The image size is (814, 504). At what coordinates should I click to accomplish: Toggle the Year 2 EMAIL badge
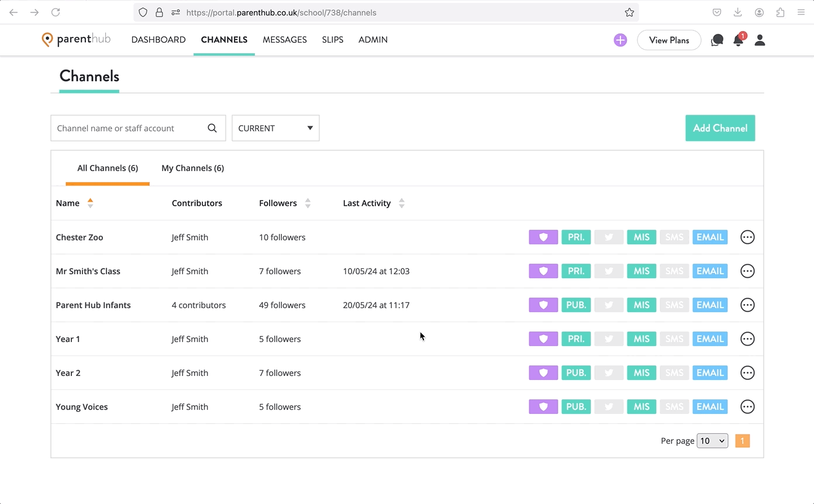click(x=710, y=373)
